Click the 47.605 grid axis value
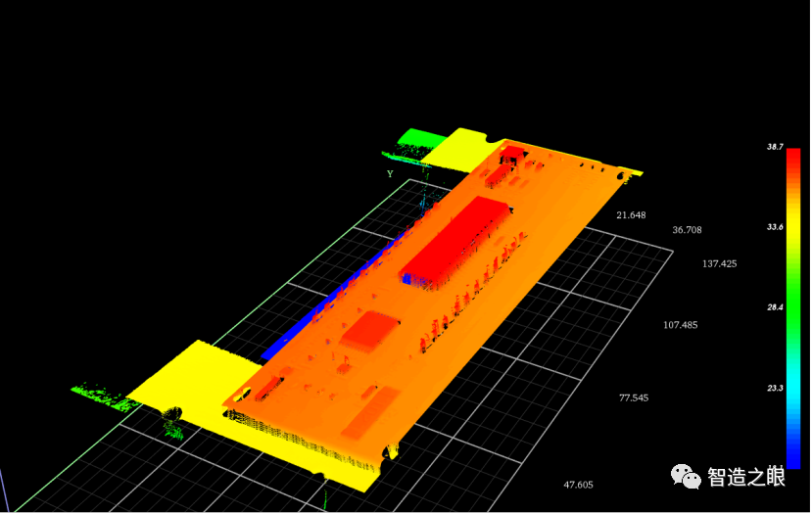 tap(579, 485)
